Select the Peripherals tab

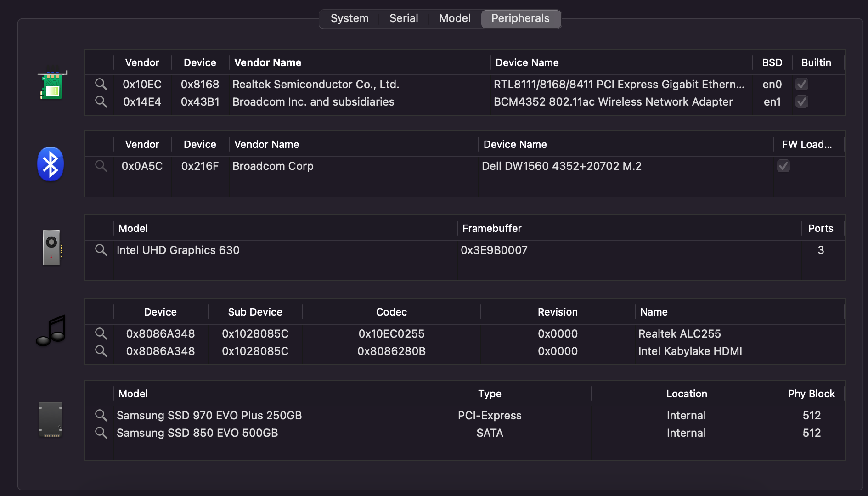520,18
